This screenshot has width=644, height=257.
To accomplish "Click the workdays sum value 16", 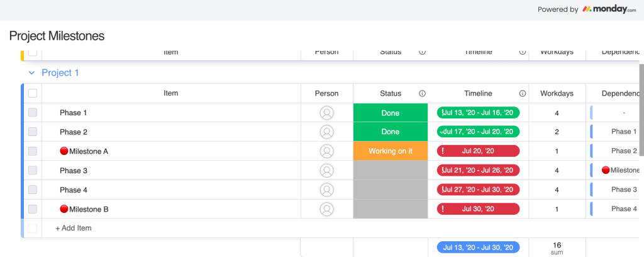I will (557, 245).
